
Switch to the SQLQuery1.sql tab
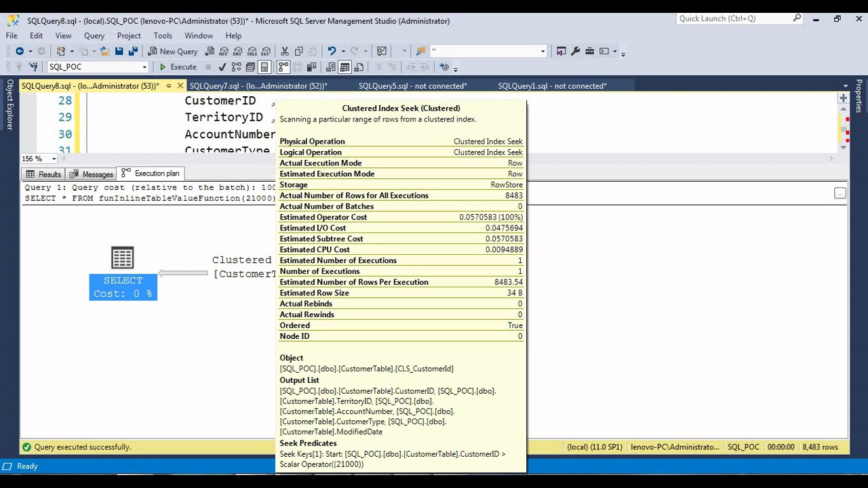pyautogui.click(x=552, y=86)
